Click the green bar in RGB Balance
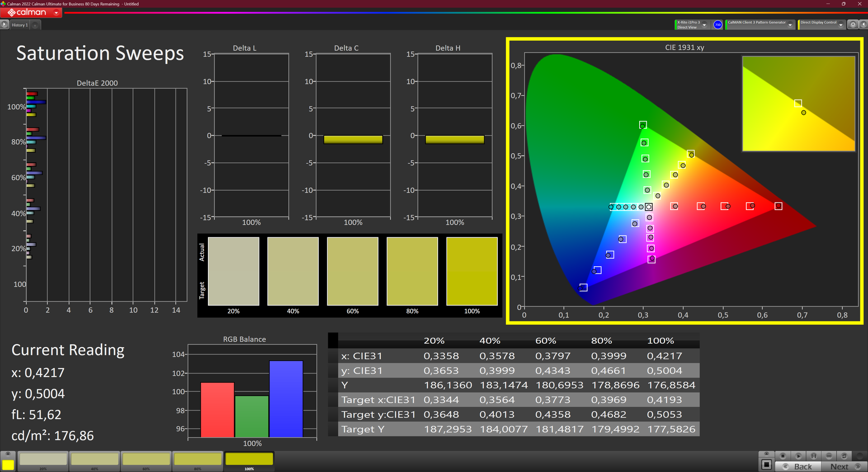 pyautogui.click(x=252, y=416)
